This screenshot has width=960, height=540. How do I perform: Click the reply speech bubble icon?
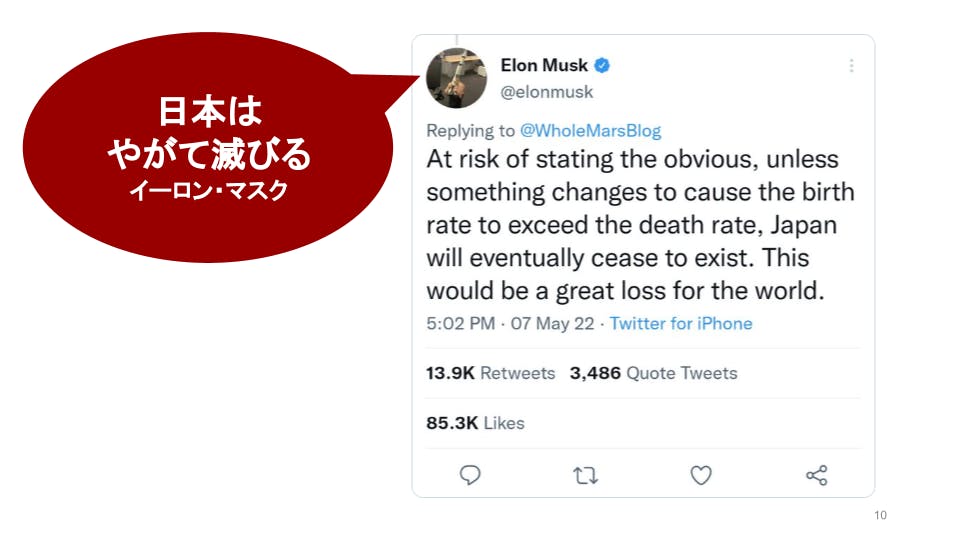[471, 475]
